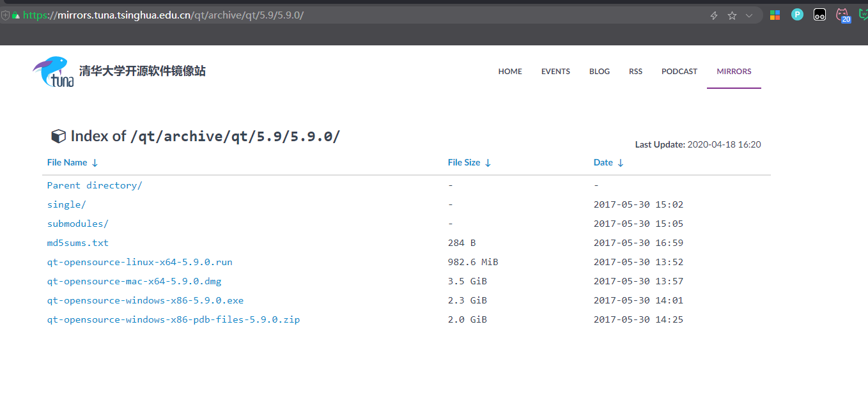Screen dimensions: 868x414
Task: Sort by Date column arrow
Action: [620, 163]
